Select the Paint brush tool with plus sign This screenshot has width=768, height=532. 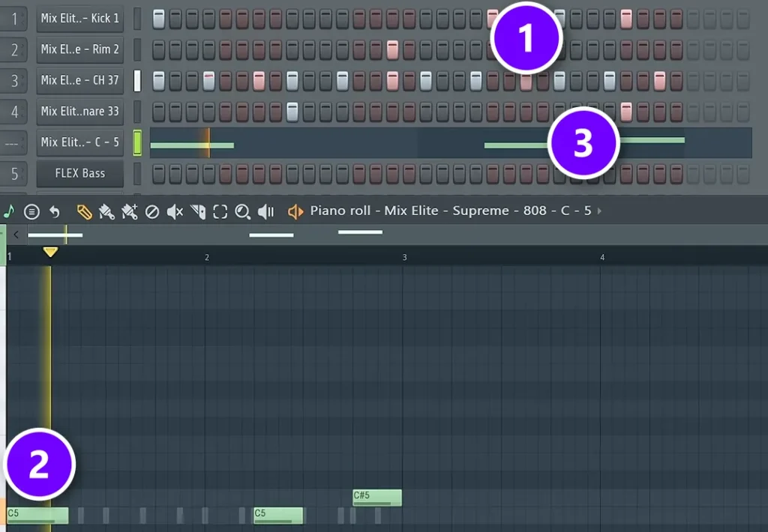(129, 212)
